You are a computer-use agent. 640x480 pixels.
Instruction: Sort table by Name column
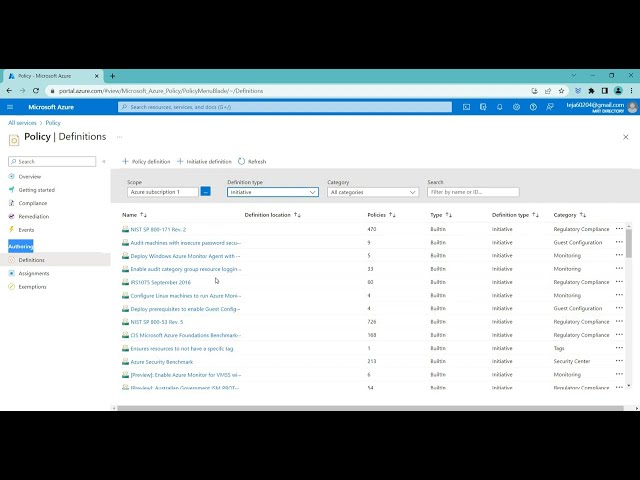pos(134,215)
